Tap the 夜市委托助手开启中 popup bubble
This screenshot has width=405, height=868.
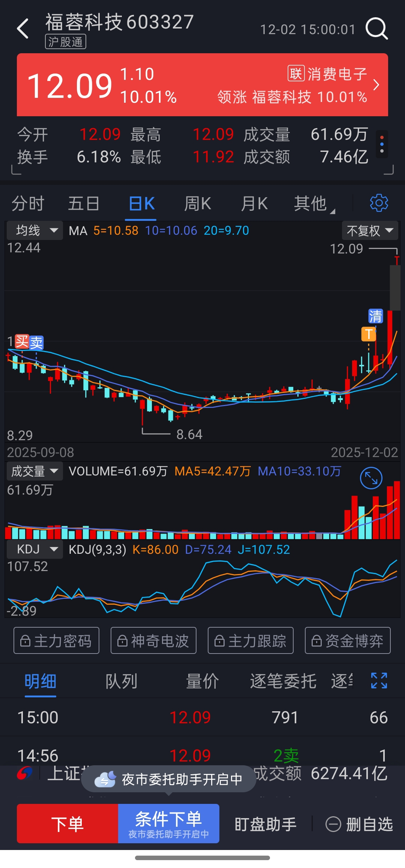point(169,779)
